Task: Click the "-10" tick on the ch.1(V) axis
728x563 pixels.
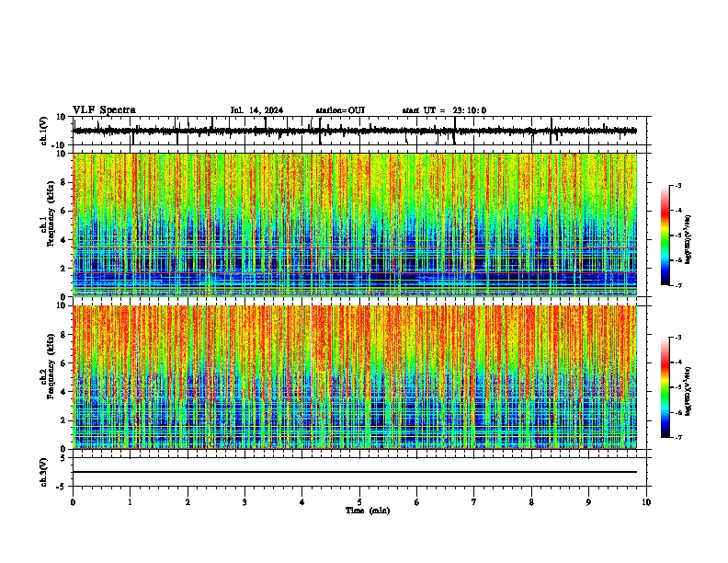Action: click(x=60, y=145)
